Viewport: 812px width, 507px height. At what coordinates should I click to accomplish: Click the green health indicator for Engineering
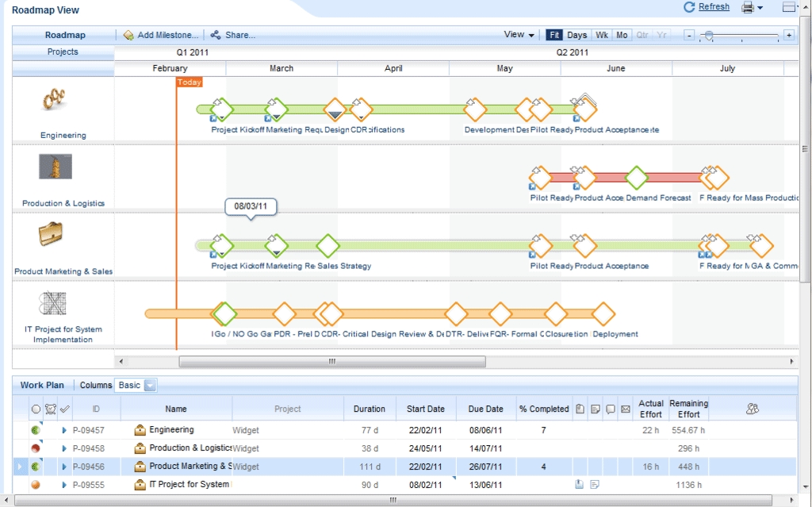click(x=36, y=429)
